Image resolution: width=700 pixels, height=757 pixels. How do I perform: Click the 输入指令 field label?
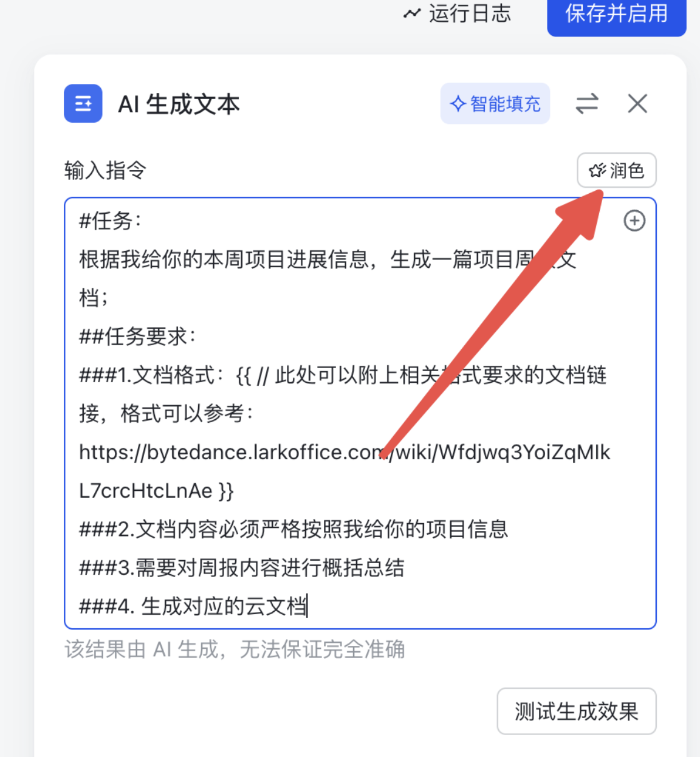coord(105,170)
